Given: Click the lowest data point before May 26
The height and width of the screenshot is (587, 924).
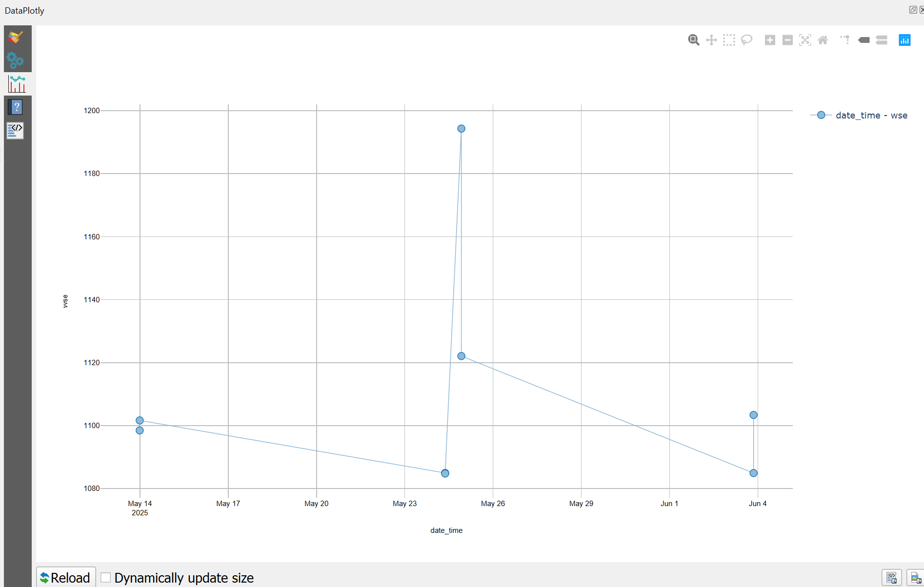Looking at the screenshot, I should click(x=445, y=473).
